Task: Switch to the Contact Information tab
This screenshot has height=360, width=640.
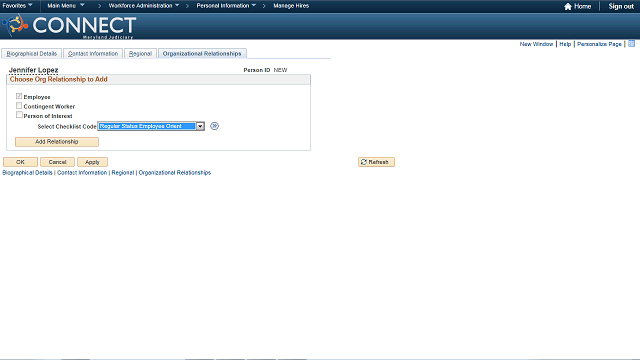Action: tap(93, 53)
